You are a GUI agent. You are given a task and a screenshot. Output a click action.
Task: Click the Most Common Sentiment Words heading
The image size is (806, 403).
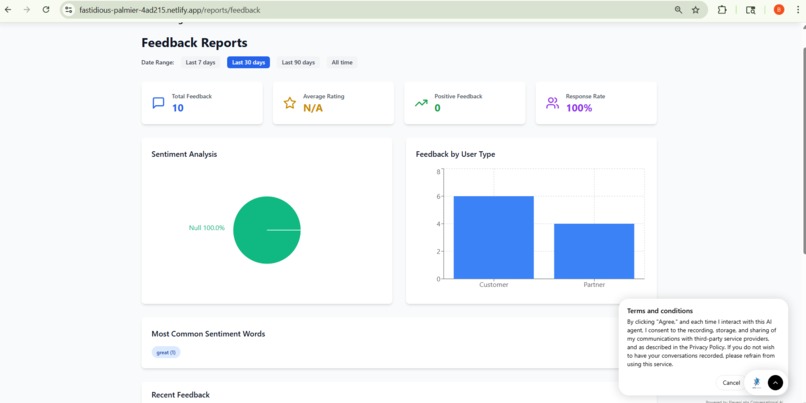tap(208, 334)
